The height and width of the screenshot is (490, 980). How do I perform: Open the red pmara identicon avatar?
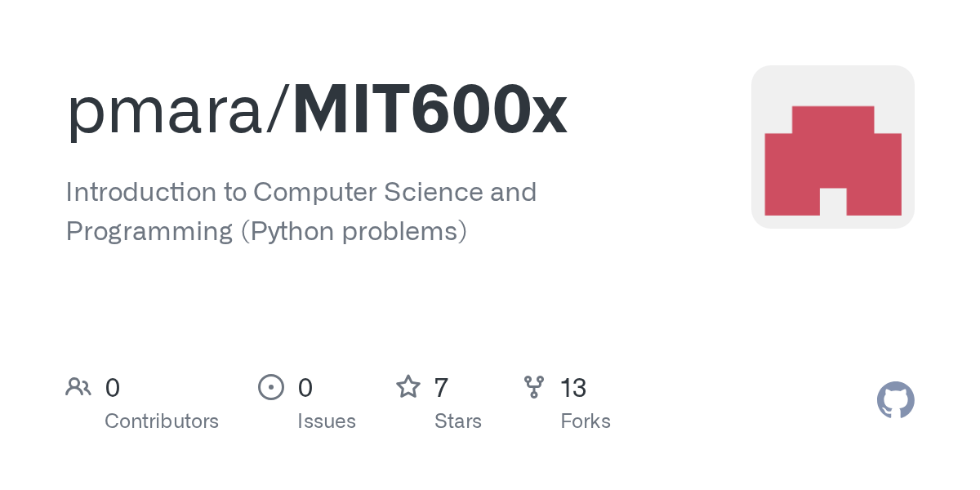(x=832, y=147)
